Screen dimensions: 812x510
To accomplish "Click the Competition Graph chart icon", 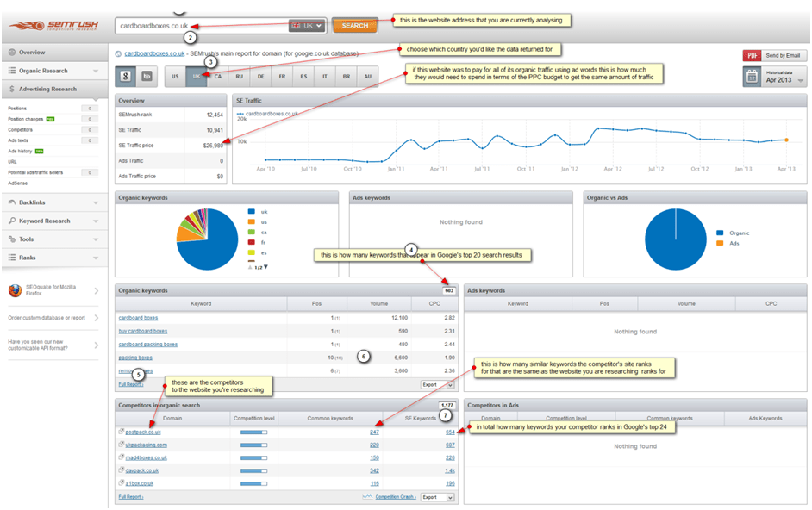I will coord(367,497).
